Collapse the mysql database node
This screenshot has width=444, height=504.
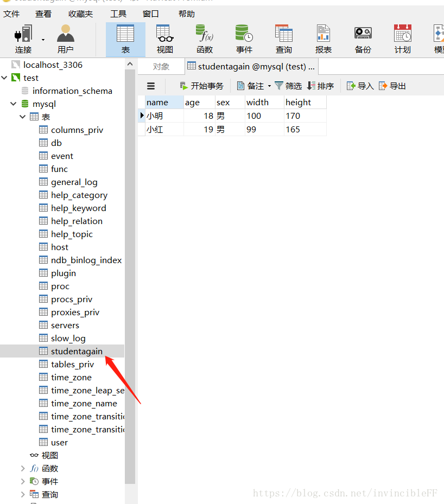(x=14, y=104)
